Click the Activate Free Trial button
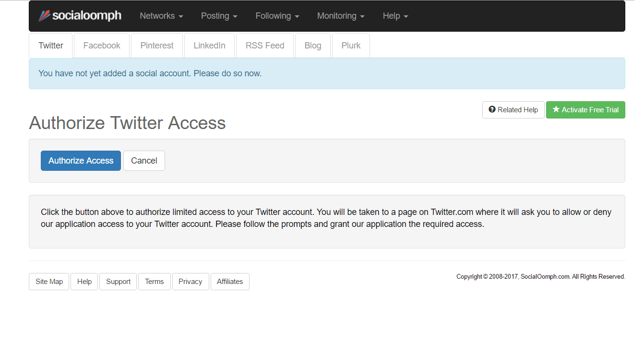This screenshot has height=343, width=644. pos(585,110)
